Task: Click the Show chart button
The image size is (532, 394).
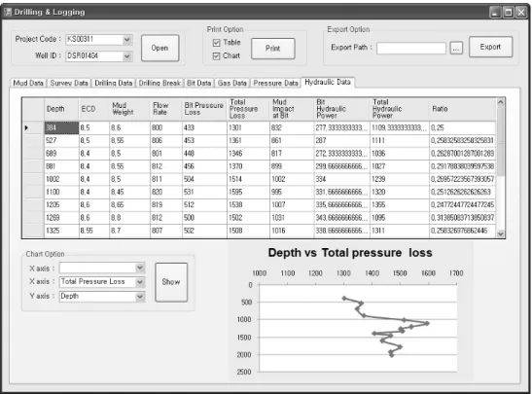Action: tap(171, 282)
